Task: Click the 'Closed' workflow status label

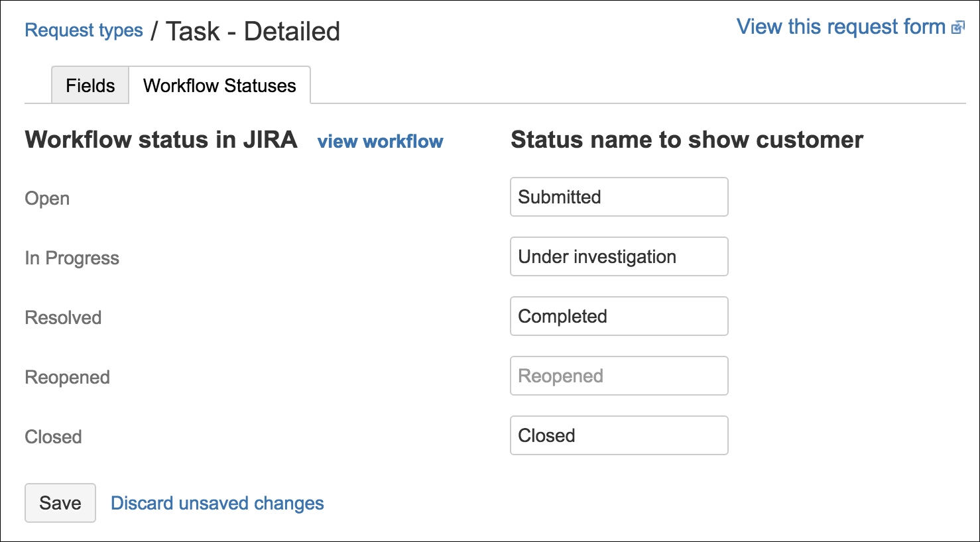Action: [x=53, y=437]
